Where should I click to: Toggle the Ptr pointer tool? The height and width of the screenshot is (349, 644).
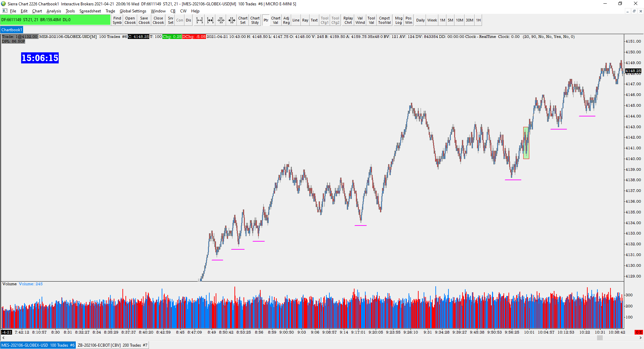click(x=266, y=20)
